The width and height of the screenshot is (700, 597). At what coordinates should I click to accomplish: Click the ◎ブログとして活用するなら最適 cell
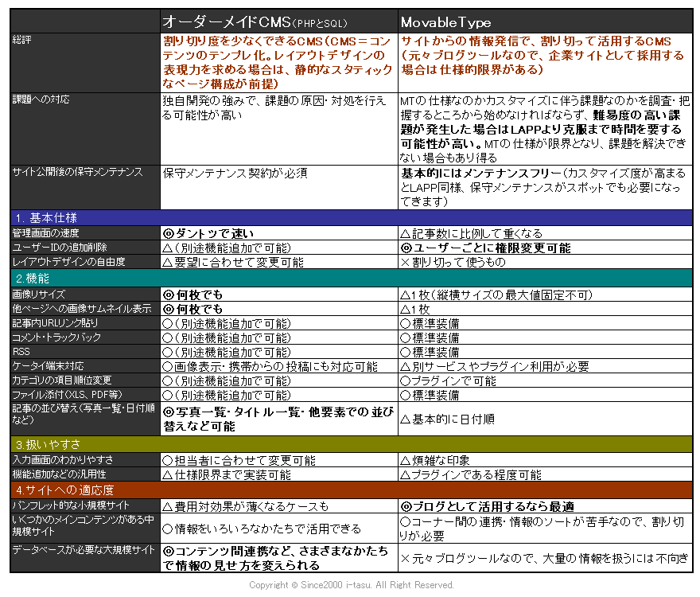[x=487, y=506]
